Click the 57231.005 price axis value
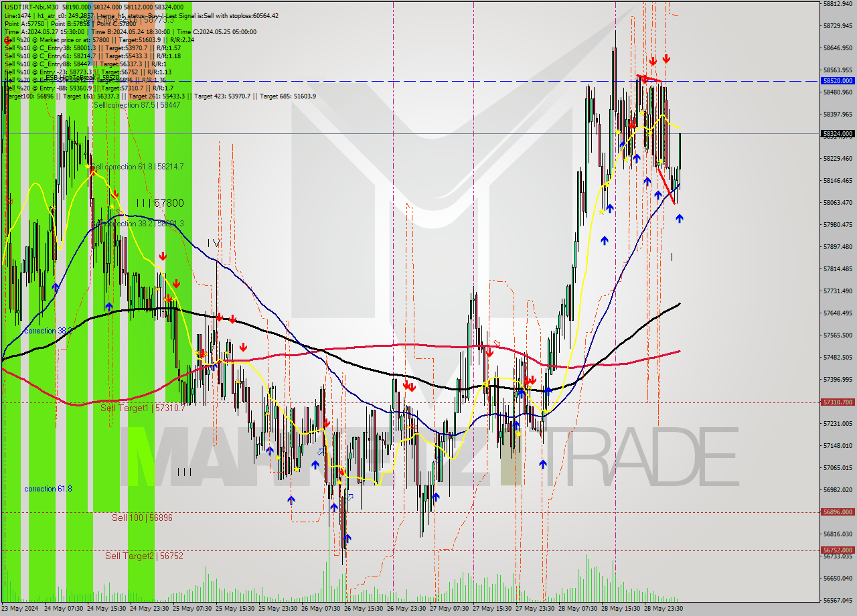 [x=838, y=423]
